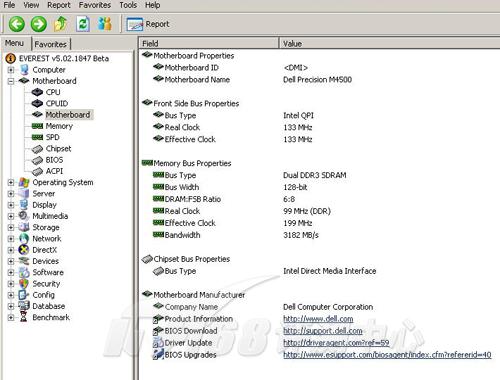Viewport: 500px width, 380px height.
Task: Open the users icon in the toolbar
Action: [105, 24]
